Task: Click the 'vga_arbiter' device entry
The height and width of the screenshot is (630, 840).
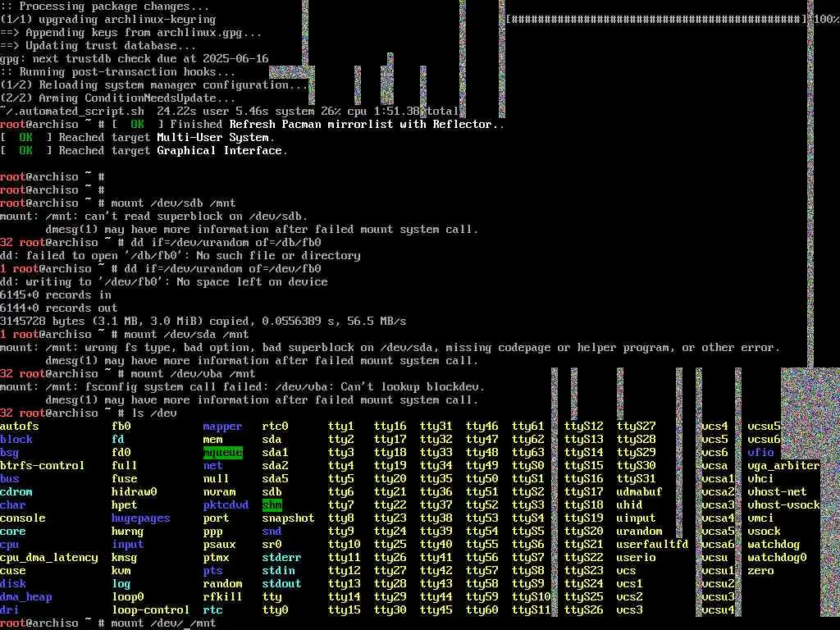Action: 783,466
